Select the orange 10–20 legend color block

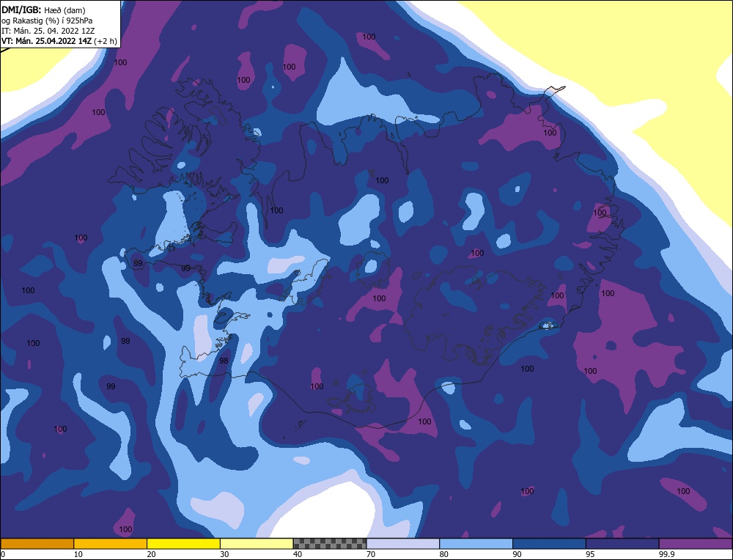(111, 543)
